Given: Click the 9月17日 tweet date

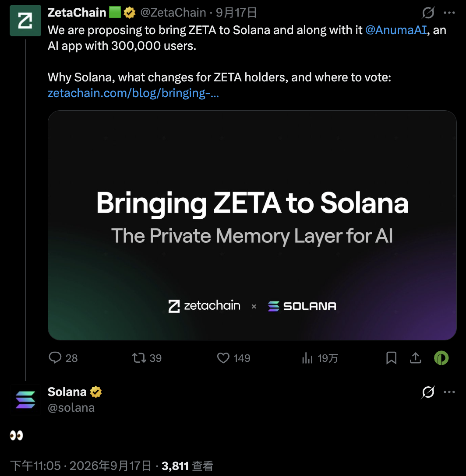Looking at the screenshot, I should (236, 13).
